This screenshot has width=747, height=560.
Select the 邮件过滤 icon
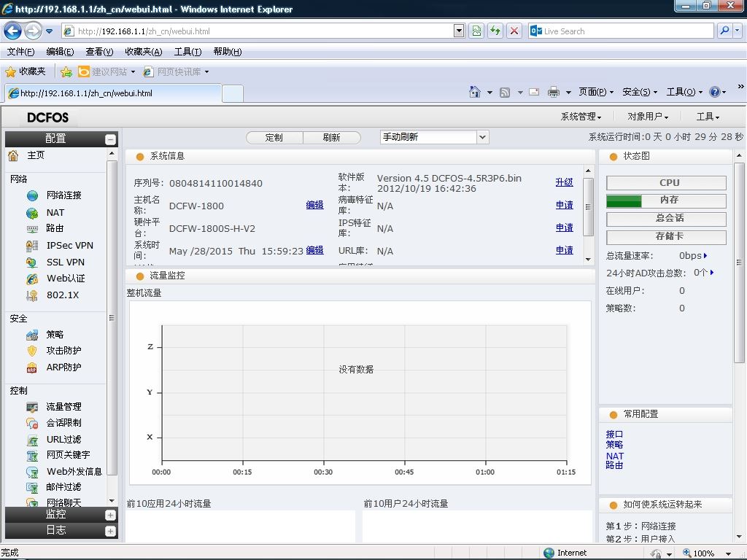pos(32,488)
